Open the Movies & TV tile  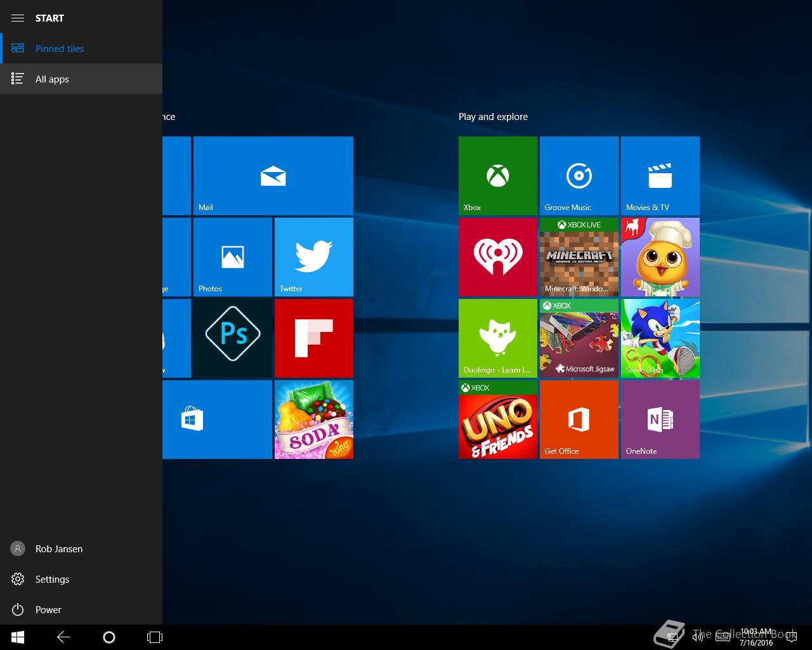pyautogui.click(x=660, y=176)
